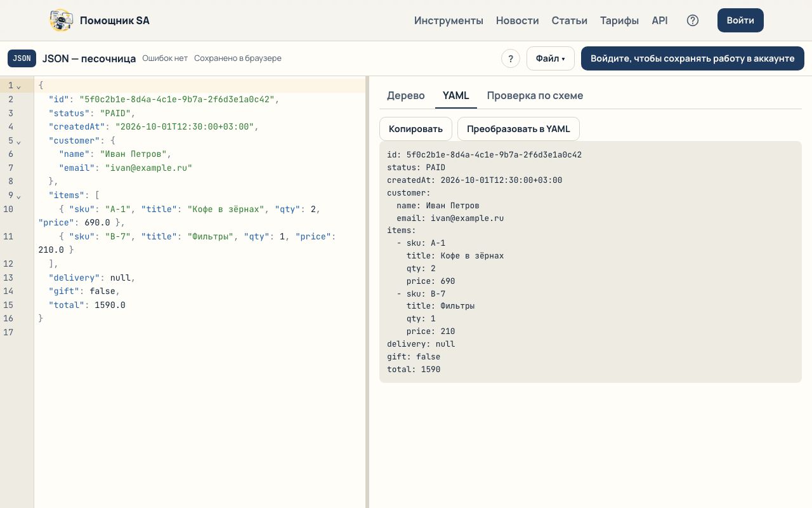Click the JSON badge icon
Image resolution: width=812 pixels, height=508 pixels.
click(x=22, y=58)
